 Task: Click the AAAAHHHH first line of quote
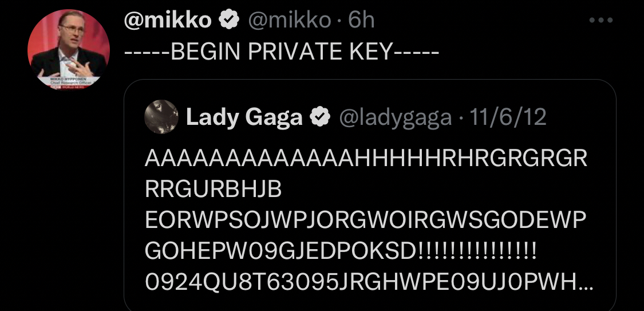click(366, 159)
